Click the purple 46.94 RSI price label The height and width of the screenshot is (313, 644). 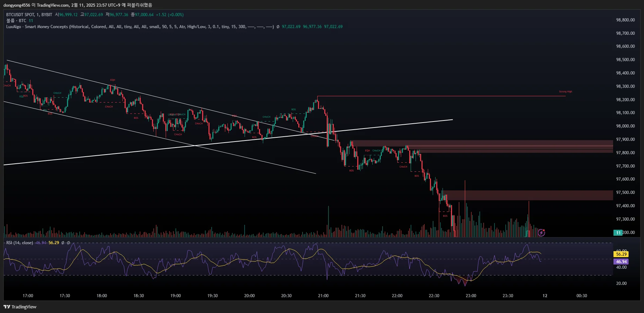tap(621, 262)
